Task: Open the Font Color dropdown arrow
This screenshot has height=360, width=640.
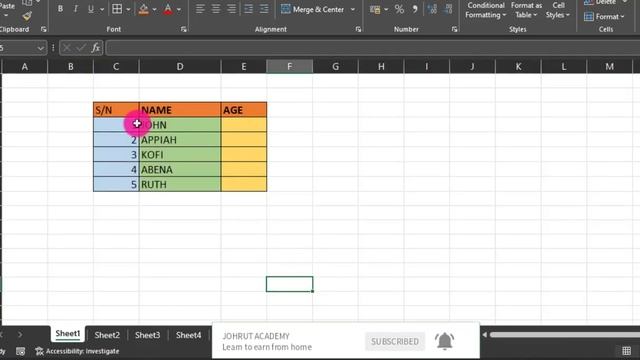Action: (179, 9)
